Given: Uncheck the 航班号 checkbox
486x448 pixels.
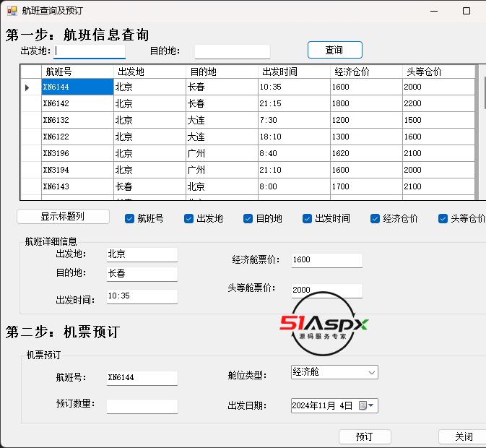Looking at the screenshot, I should (130, 219).
